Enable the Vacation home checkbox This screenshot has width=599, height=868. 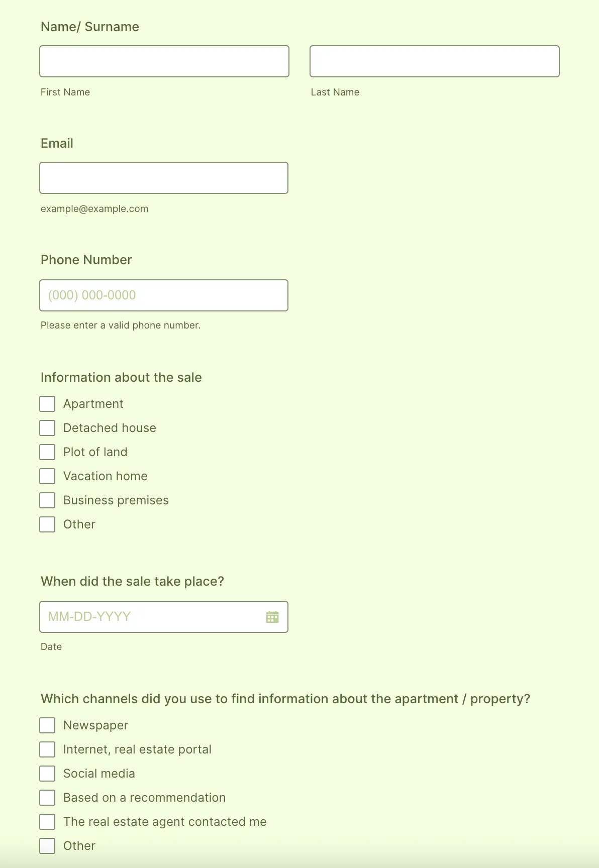point(47,476)
